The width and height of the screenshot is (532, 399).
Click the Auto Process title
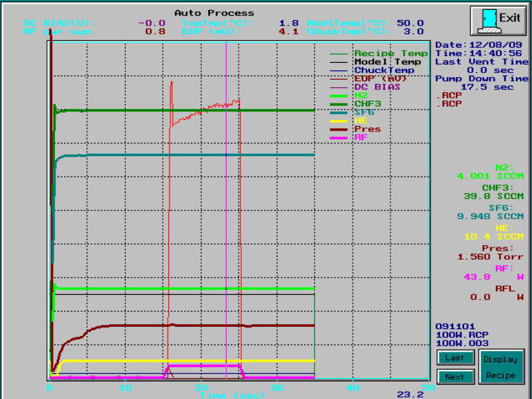point(214,13)
